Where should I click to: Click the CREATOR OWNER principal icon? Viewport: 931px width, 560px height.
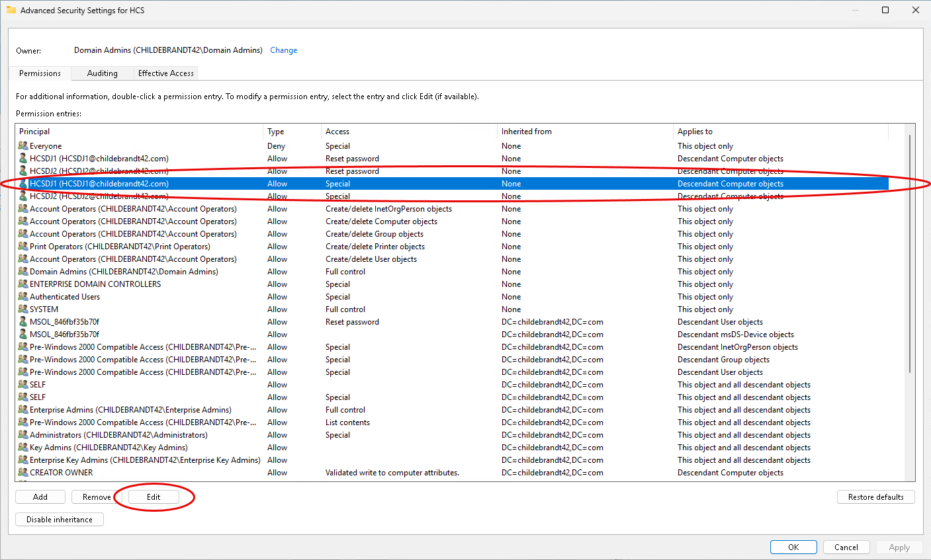[x=23, y=473]
